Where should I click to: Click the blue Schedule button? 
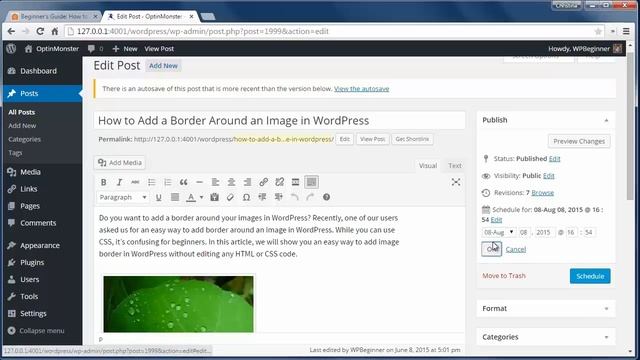point(590,276)
